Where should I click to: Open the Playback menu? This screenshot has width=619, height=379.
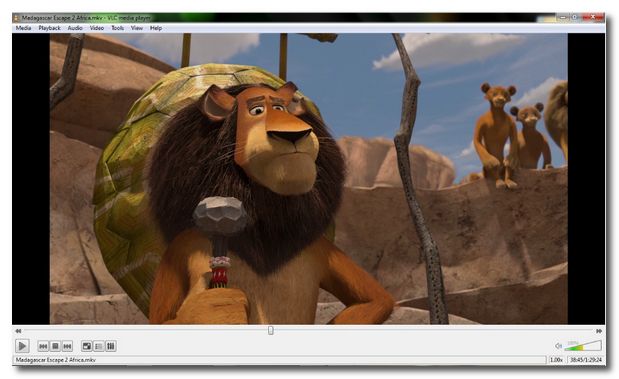pos(49,28)
